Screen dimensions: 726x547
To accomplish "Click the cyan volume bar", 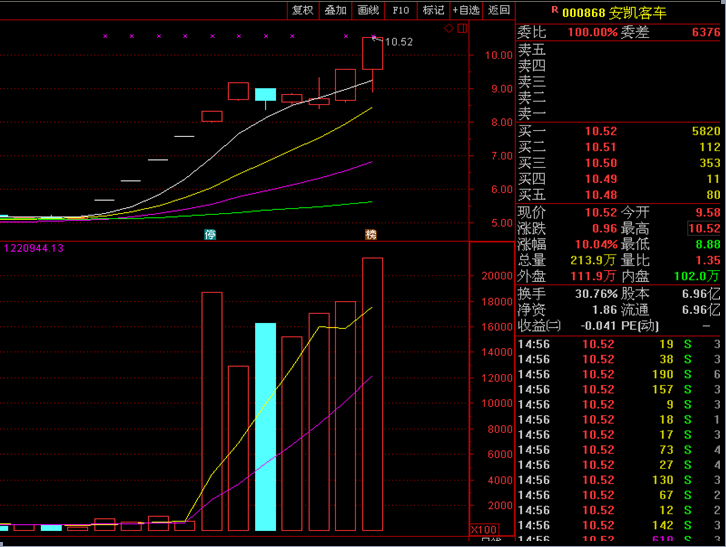I will click(x=265, y=426).
